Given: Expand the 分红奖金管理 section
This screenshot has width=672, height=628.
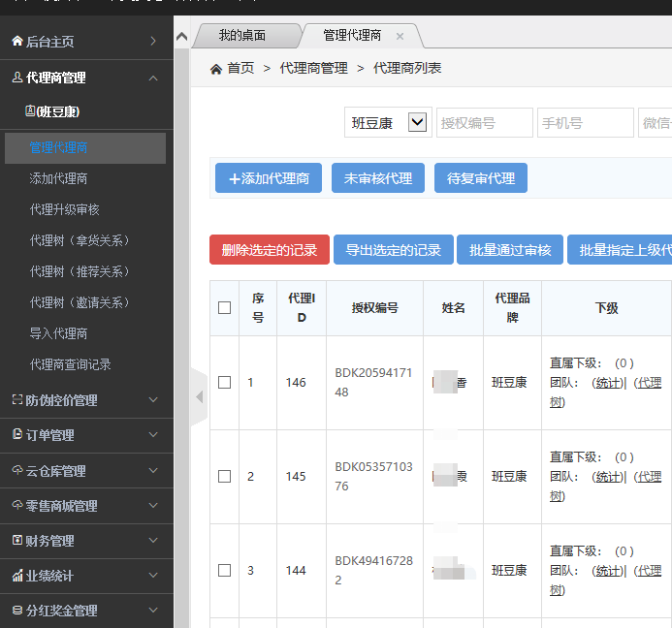Looking at the screenshot, I should pos(153,610).
